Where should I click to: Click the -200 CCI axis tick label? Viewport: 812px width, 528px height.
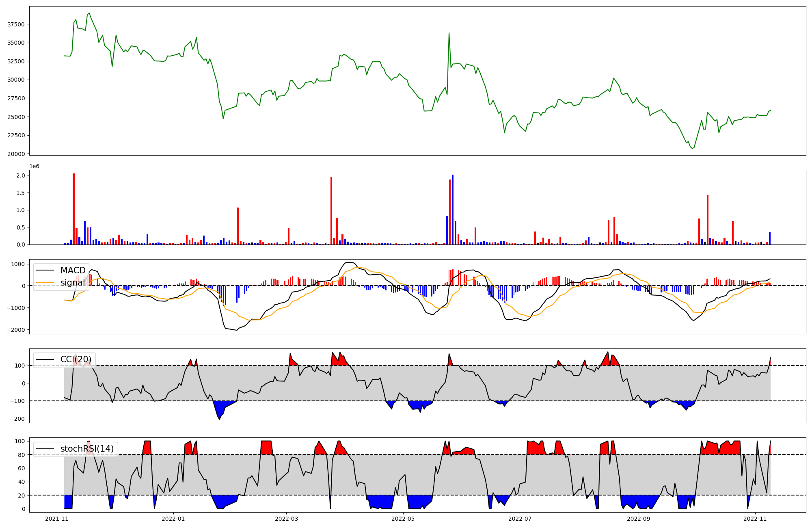pyautogui.click(x=18, y=419)
